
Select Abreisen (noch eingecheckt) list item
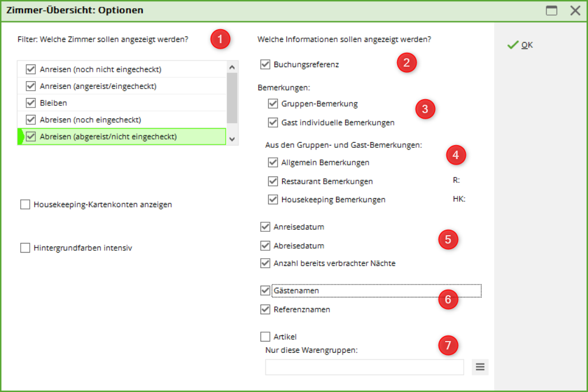pyautogui.click(x=90, y=120)
